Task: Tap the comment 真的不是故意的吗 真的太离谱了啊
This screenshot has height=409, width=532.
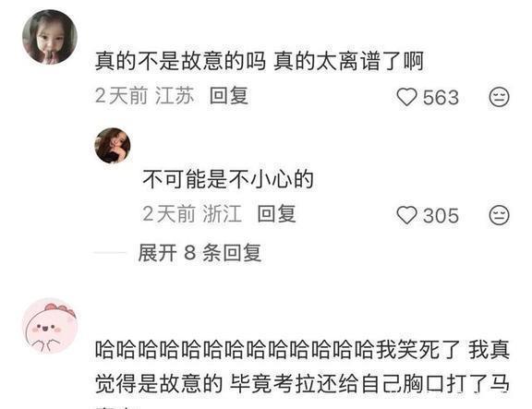Action: point(260,61)
